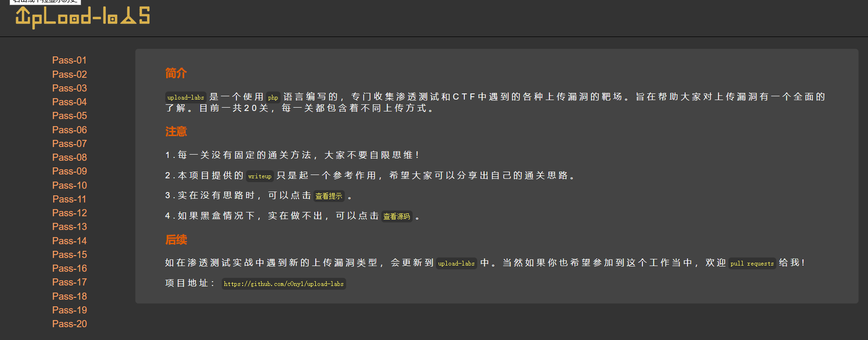Click the 简介 heading
Image resolution: width=868 pixels, height=340 pixels.
point(176,73)
